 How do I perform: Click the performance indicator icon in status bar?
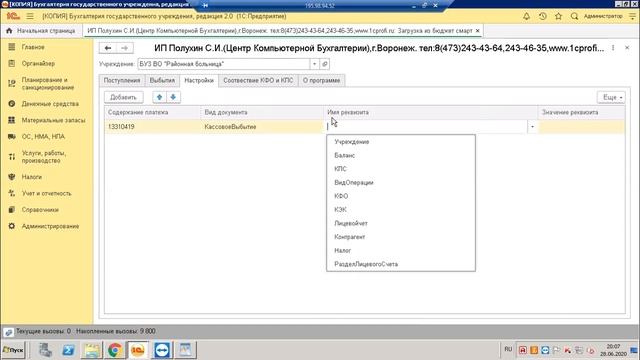[9, 332]
